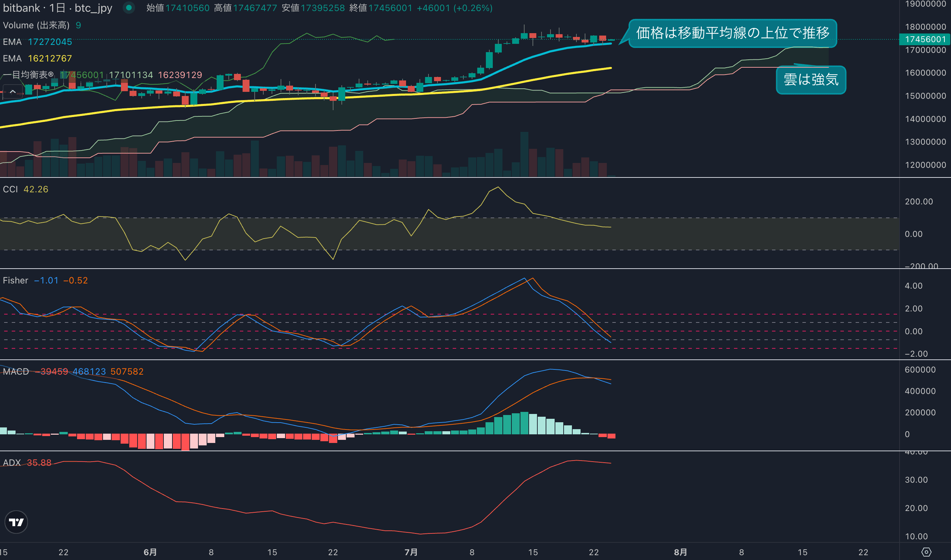Select the CCI indicator legend

tap(11, 189)
